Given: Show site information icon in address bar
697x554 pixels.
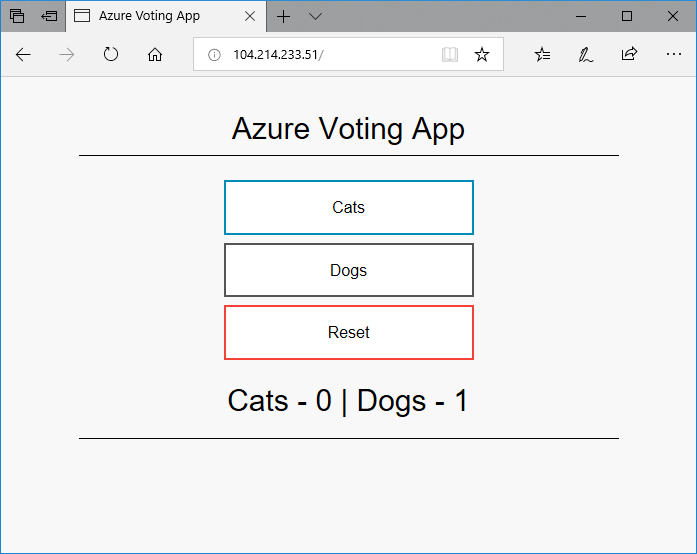Looking at the screenshot, I should click(214, 55).
